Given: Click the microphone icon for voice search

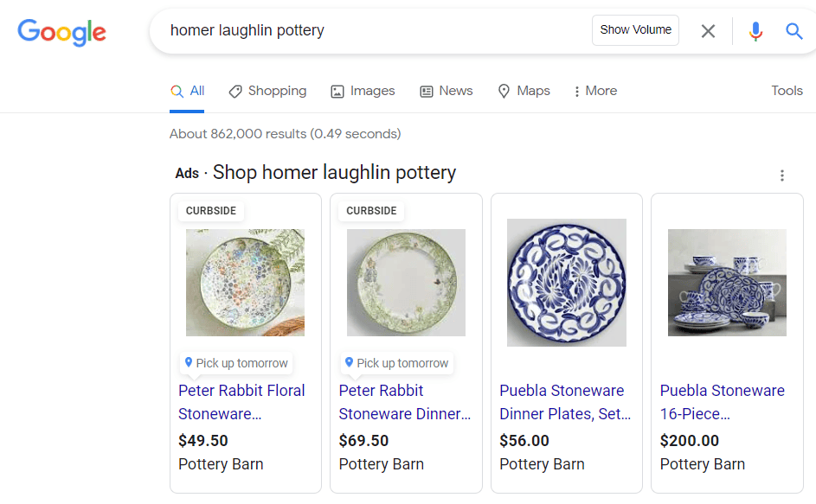Looking at the screenshot, I should (755, 30).
